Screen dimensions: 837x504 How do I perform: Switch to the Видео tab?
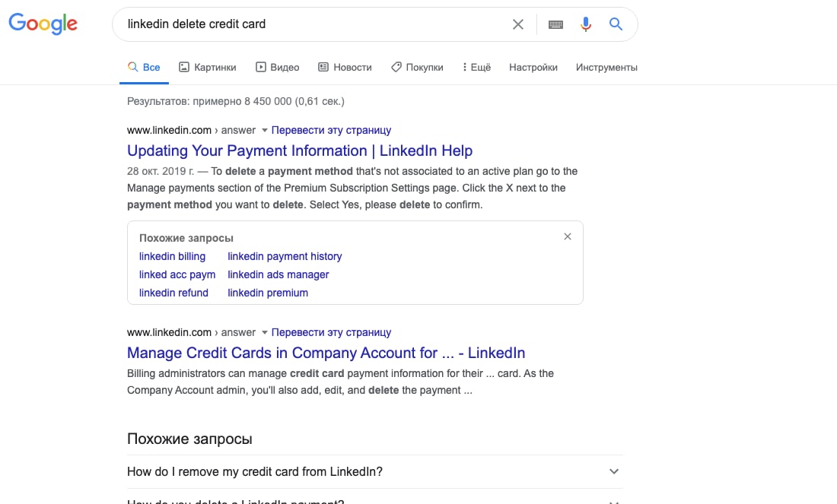tap(277, 67)
